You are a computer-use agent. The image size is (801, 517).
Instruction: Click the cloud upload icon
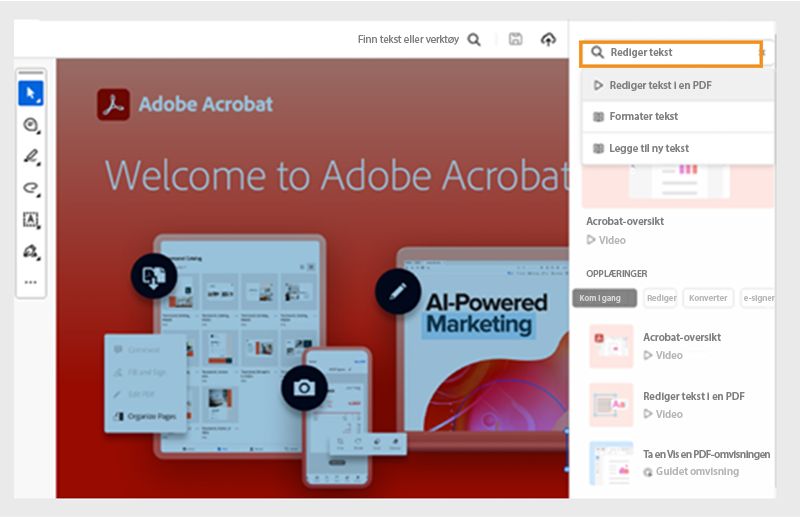click(547, 40)
